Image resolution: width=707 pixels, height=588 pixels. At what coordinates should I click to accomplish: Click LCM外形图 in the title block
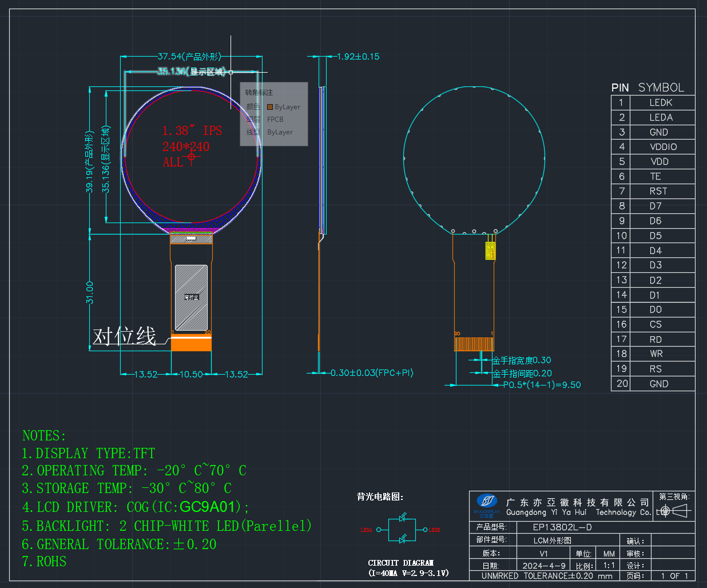[553, 541]
